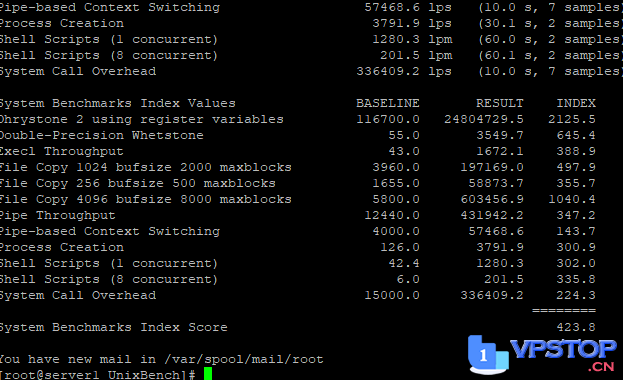Click the VPSTOP logo cloud icon
The image size is (623, 380).
tap(488, 355)
